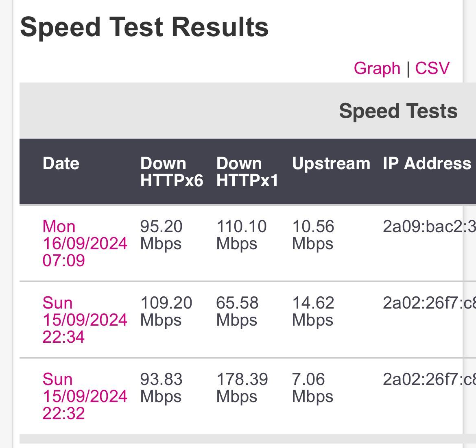Click the 2a09:bac2 IP address cell
This screenshot has width=476, height=448.
click(x=429, y=226)
